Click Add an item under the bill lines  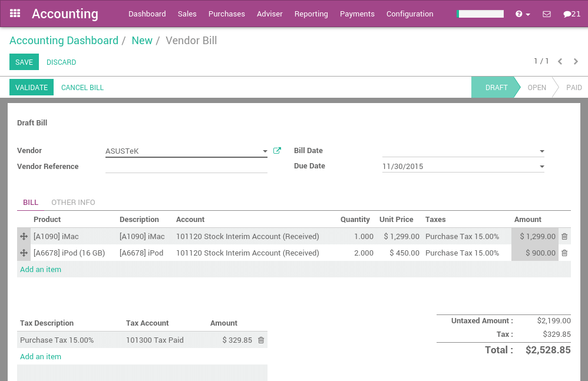(x=40, y=269)
